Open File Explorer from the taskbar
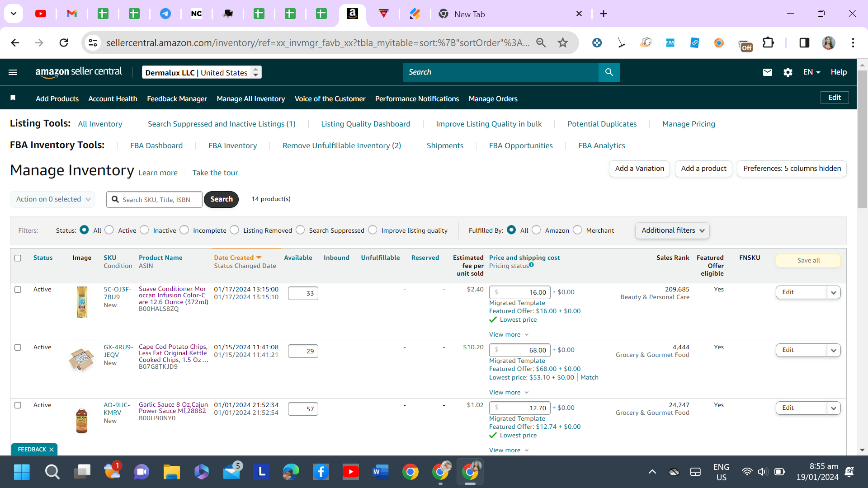 click(171, 472)
